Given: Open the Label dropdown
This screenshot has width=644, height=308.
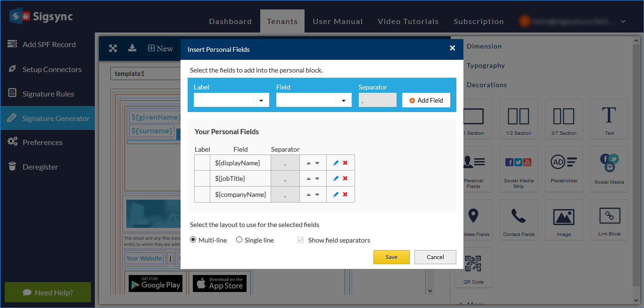Looking at the screenshot, I should (261, 100).
